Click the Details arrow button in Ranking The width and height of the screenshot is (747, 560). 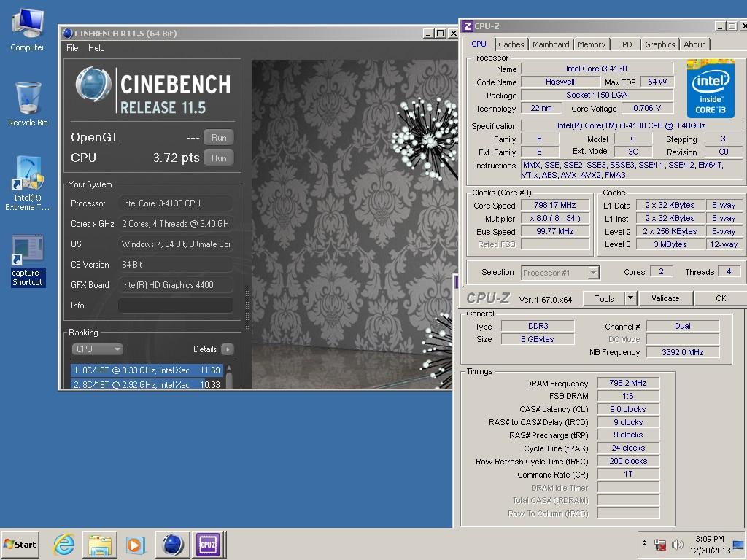[x=228, y=349]
